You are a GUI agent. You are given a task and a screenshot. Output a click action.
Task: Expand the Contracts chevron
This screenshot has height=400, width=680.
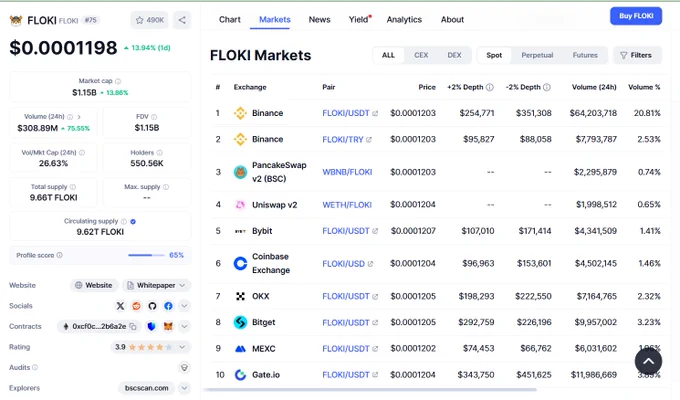[184, 326]
